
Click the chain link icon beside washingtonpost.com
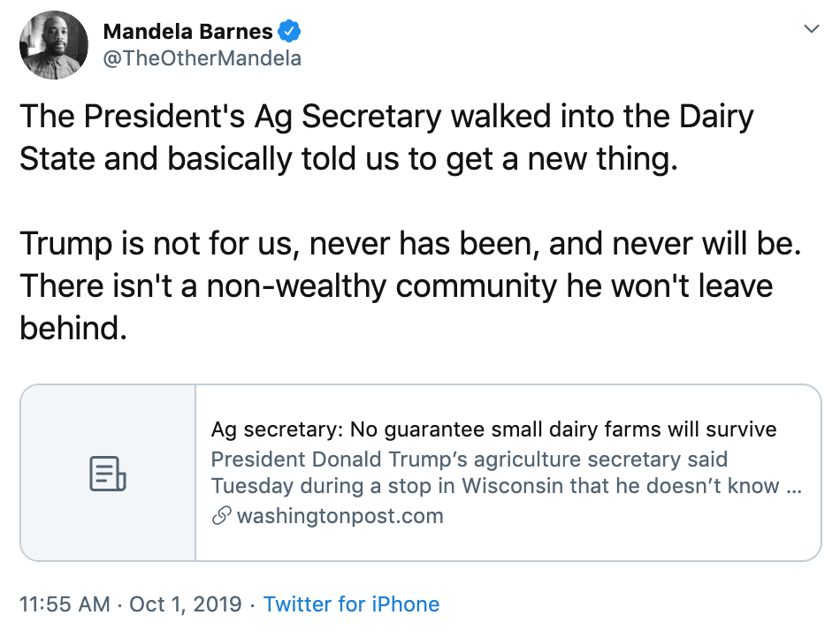pos(222,516)
